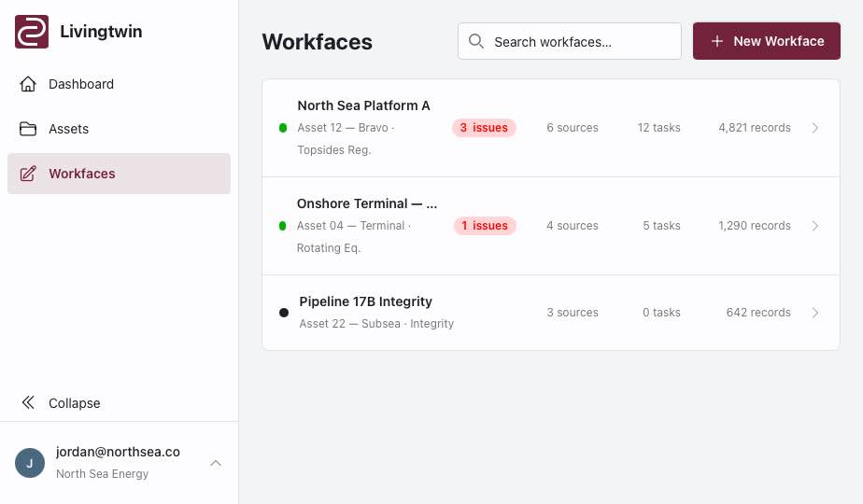863x504 pixels.
Task: Focus the Search workfaces field
Action: point(569,41)
